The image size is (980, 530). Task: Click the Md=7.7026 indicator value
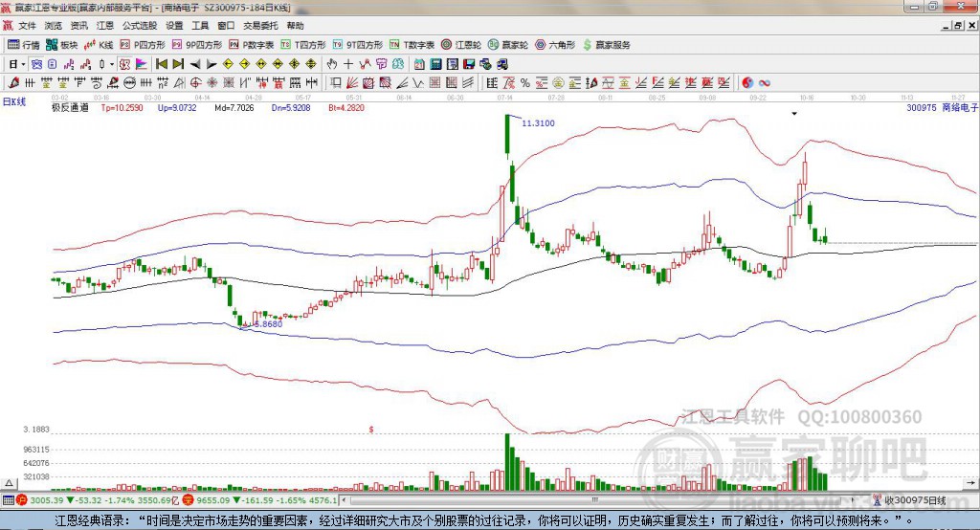234,107
